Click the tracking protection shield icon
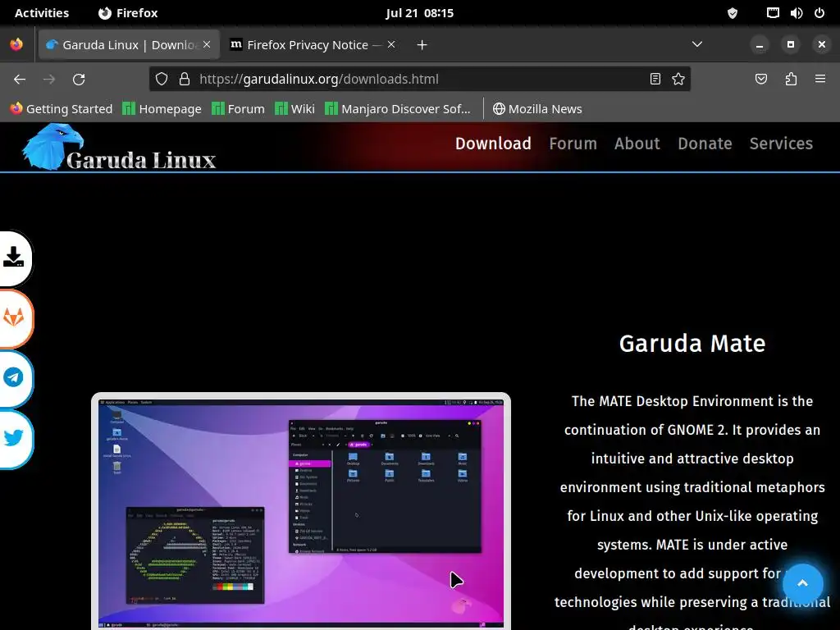The height and width of the screenshot is (630, 840). [x=162, y=80]
